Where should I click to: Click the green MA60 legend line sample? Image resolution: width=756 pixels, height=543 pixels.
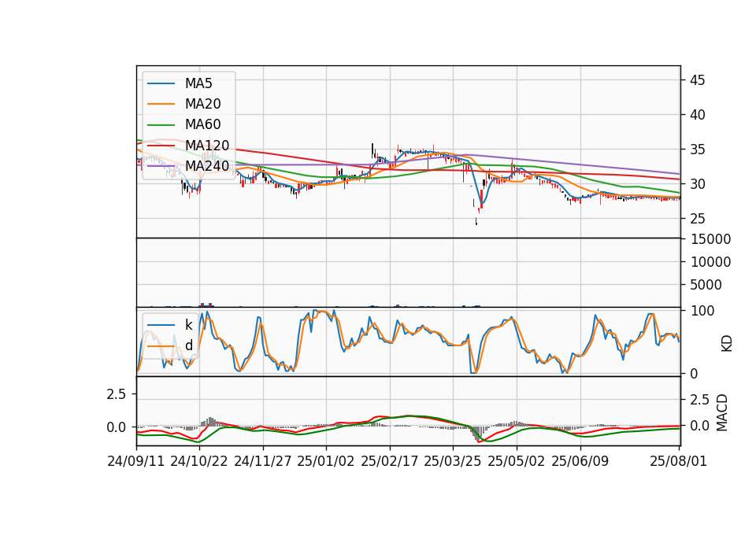(x=161, y=125)
